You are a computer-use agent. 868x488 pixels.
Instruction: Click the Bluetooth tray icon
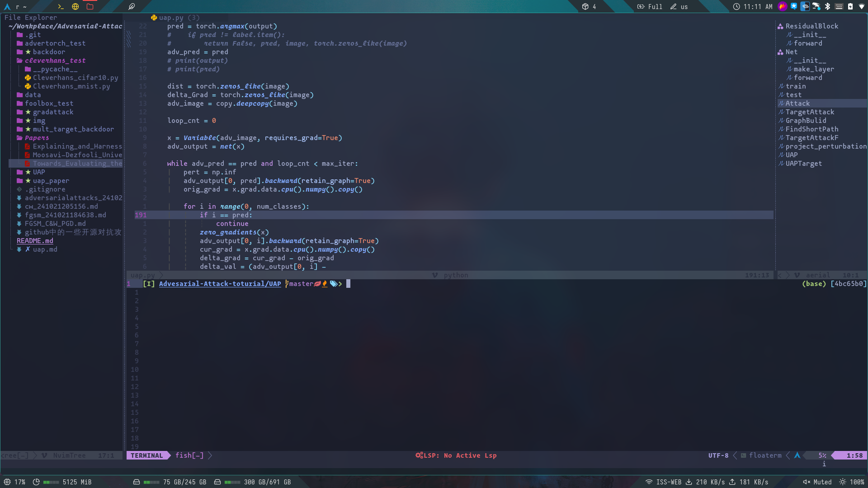click(827, 6)
